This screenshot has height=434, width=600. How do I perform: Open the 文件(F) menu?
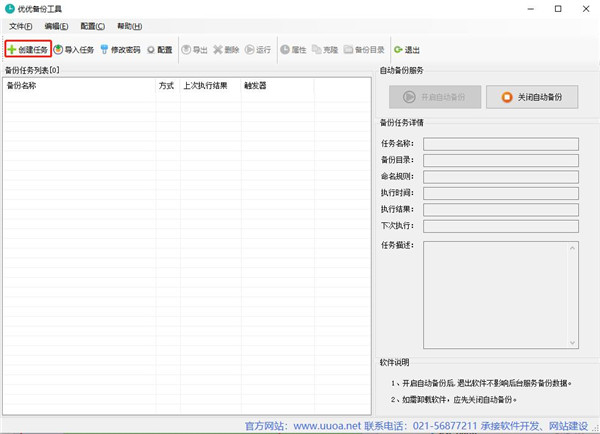click(x=20, y=26)
